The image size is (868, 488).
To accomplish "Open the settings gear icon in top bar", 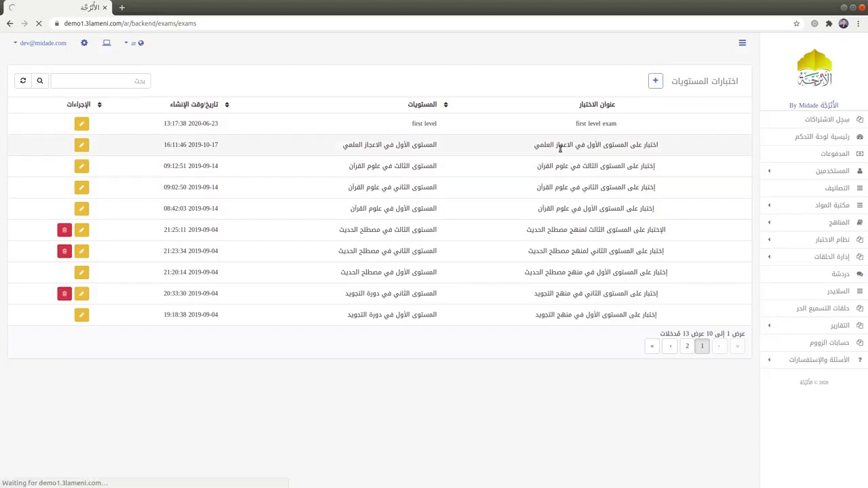I will (84, 43).
